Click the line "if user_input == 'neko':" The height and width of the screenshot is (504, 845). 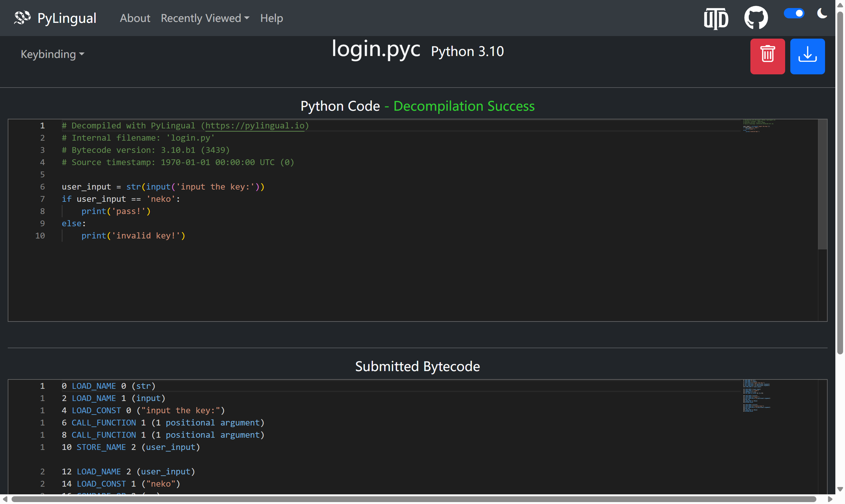pyautogui.click(x=121, y=199)
